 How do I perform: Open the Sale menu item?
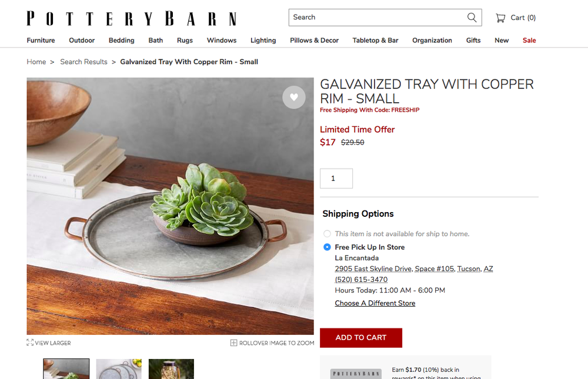529,41
